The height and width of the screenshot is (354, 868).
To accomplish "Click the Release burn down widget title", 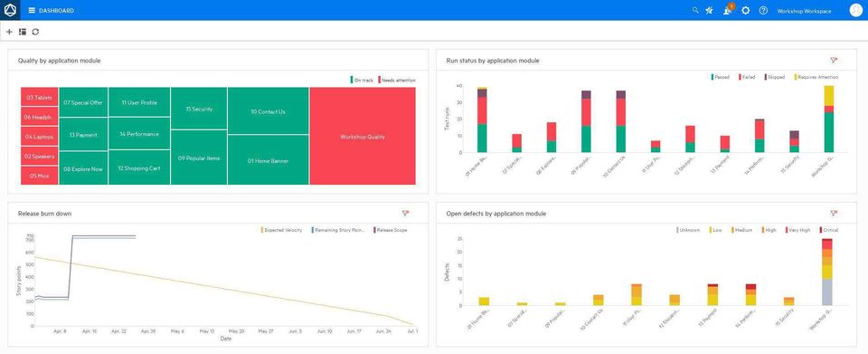I will [44, 214].
